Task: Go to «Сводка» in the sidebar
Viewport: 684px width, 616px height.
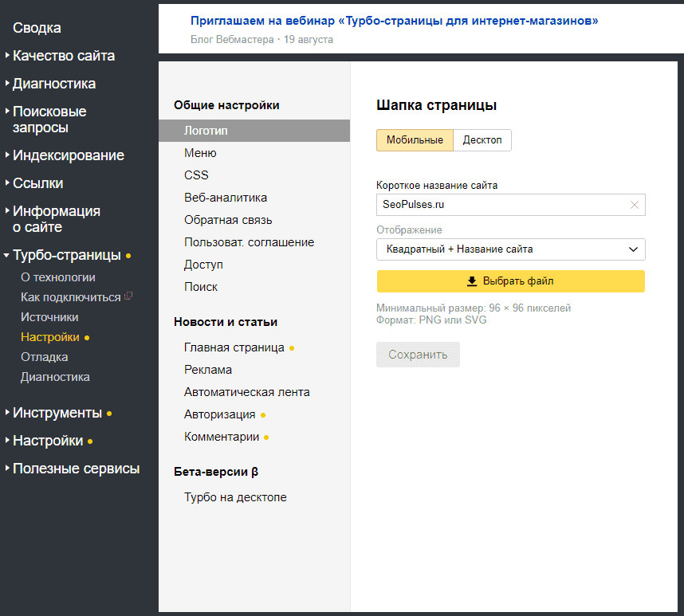Action: coord(36,27)
